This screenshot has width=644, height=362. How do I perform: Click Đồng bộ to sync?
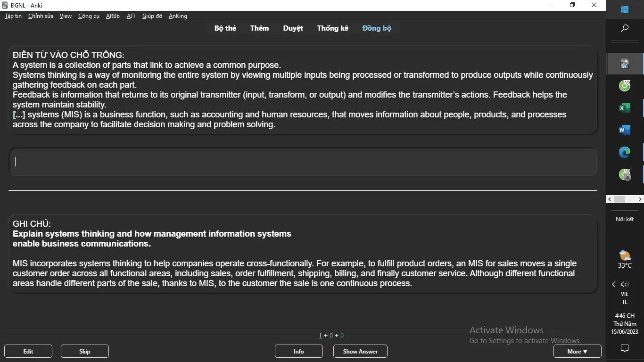pyautogui.click(x=377, y=28)
